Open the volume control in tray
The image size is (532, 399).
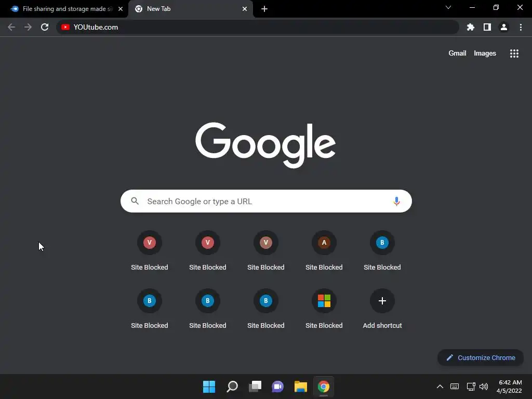click(x=484, y=387)
